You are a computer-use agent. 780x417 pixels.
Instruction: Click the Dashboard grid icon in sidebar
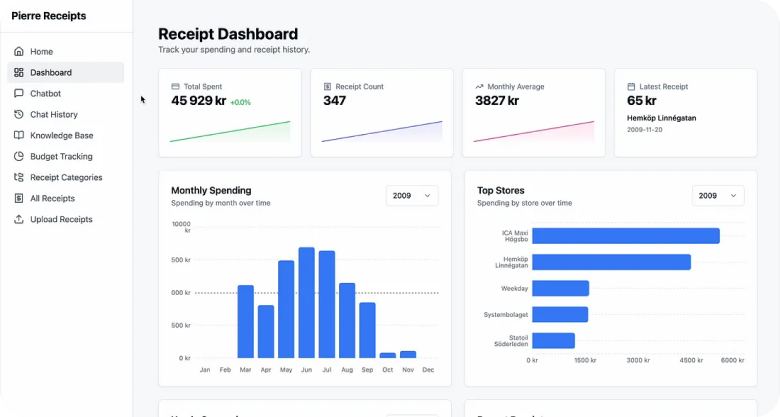(19, 72)
